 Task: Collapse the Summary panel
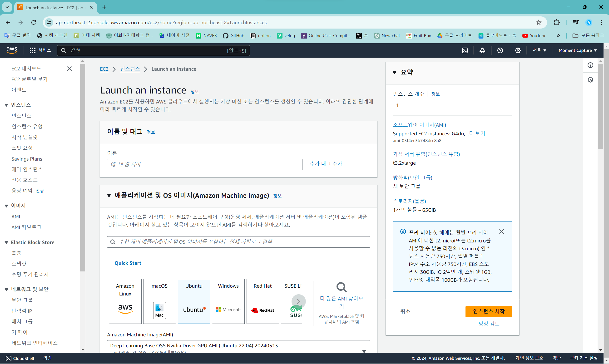point(395,73)
